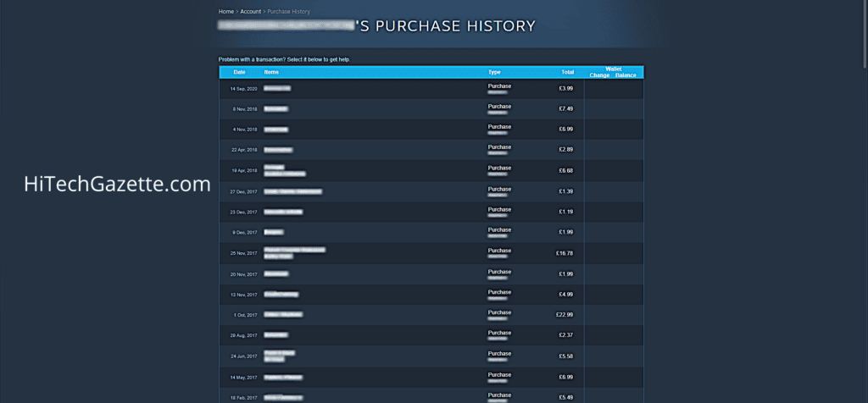The height and width of the screenshot is (403, 868).
Task: Click the Date column header
Action: 239,72
